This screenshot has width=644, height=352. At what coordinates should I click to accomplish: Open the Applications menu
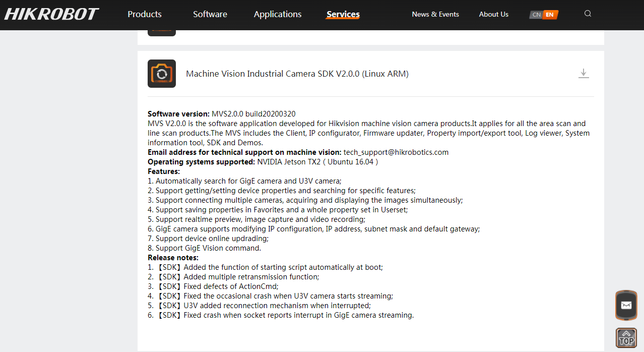pyautogui.click(x=277, y=14)
